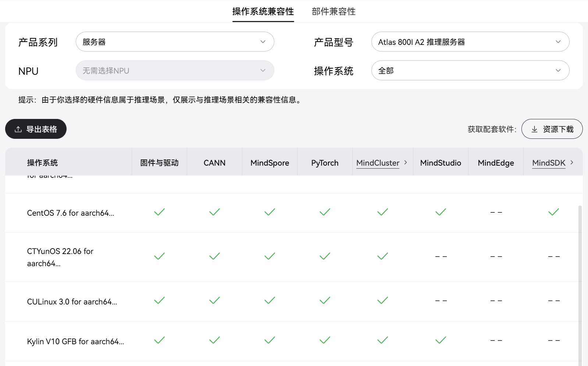588x366 pixels.
Task: Click CULinux MindCluster checkmark
Action: tap(382, 301)
